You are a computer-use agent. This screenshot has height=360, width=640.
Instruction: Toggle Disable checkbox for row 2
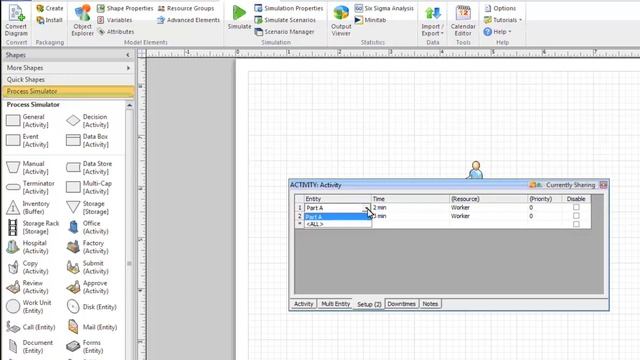pos(576,216)
